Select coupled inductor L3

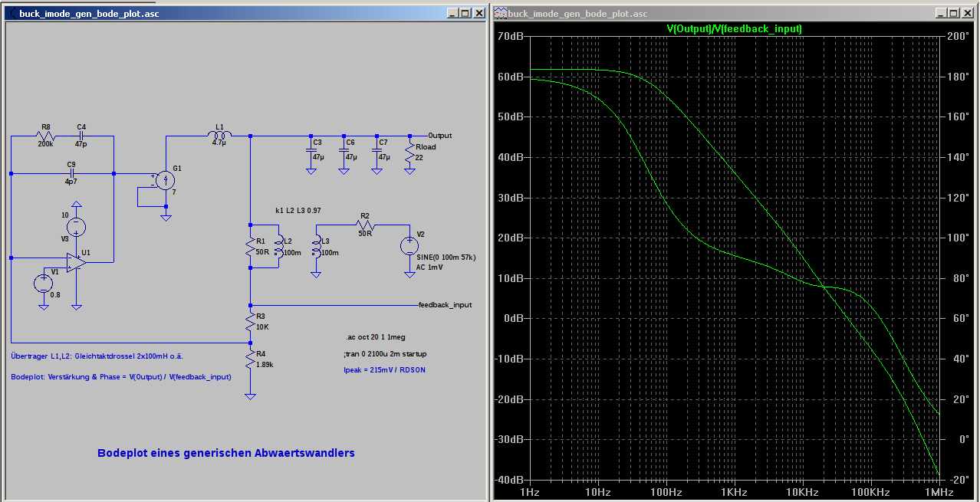point(315,247)
